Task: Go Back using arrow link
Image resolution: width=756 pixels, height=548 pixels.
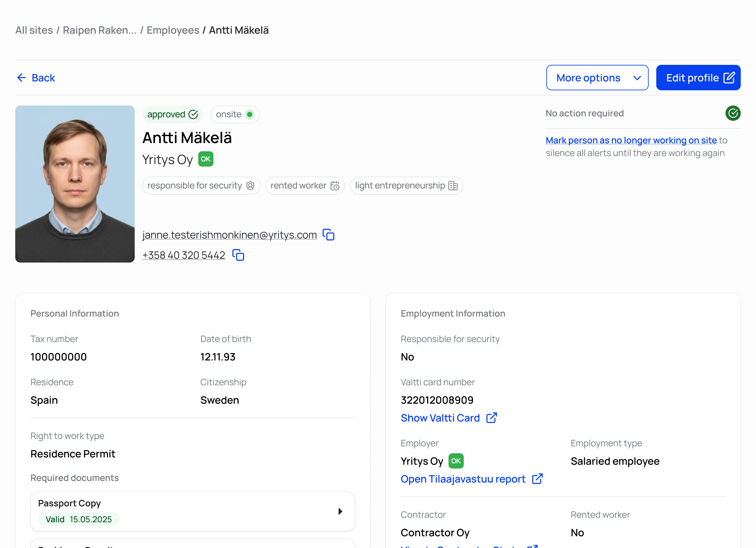Action: (36, 78)
